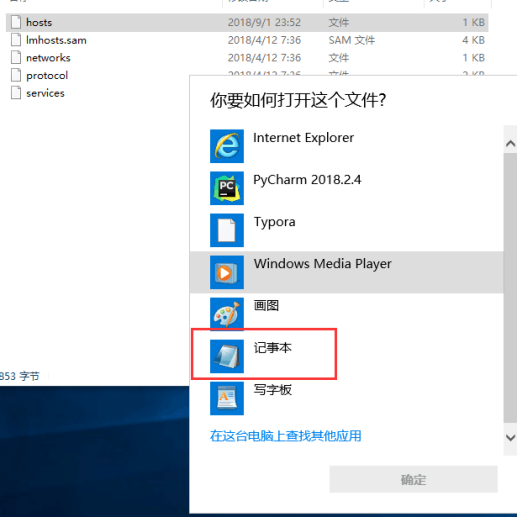Select the lmhosts.sam file name
This screenshot has width=517, height=517.
pos(56,40)
